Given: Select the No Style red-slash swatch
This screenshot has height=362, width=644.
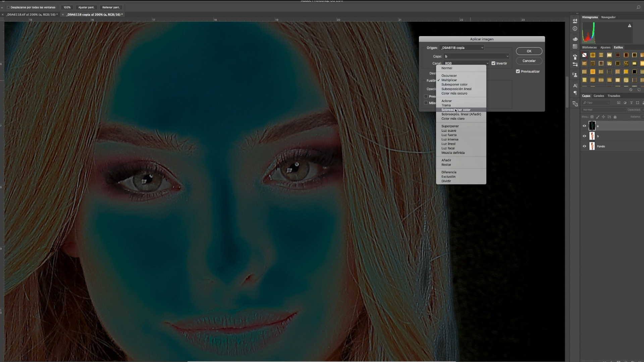Looking at the screenshot, I should pos(584,55).
